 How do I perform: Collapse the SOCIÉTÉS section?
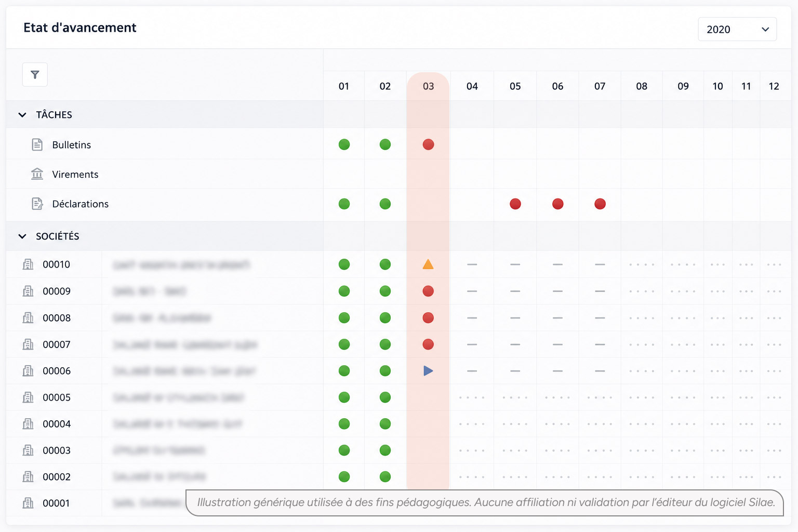(x=22, y=236)
